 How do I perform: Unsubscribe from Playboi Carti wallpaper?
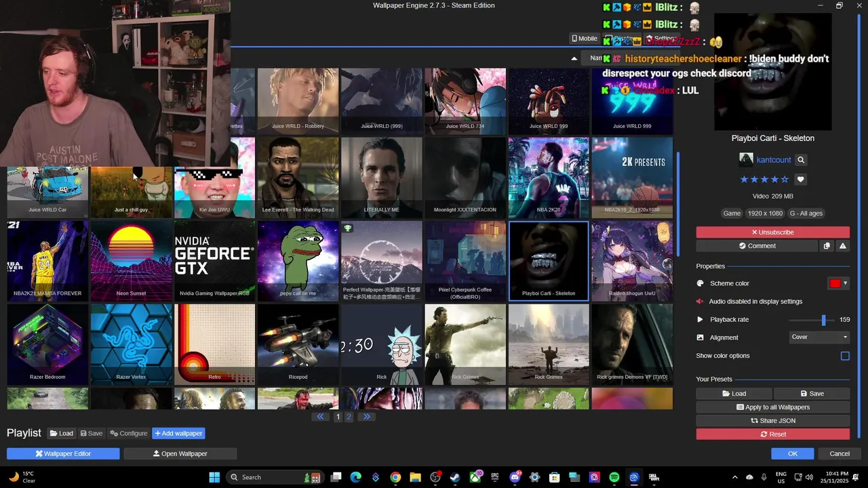click(772, 232)
